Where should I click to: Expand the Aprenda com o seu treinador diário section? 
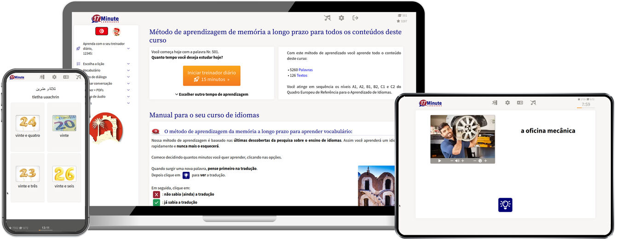click(x=128, y=48)
